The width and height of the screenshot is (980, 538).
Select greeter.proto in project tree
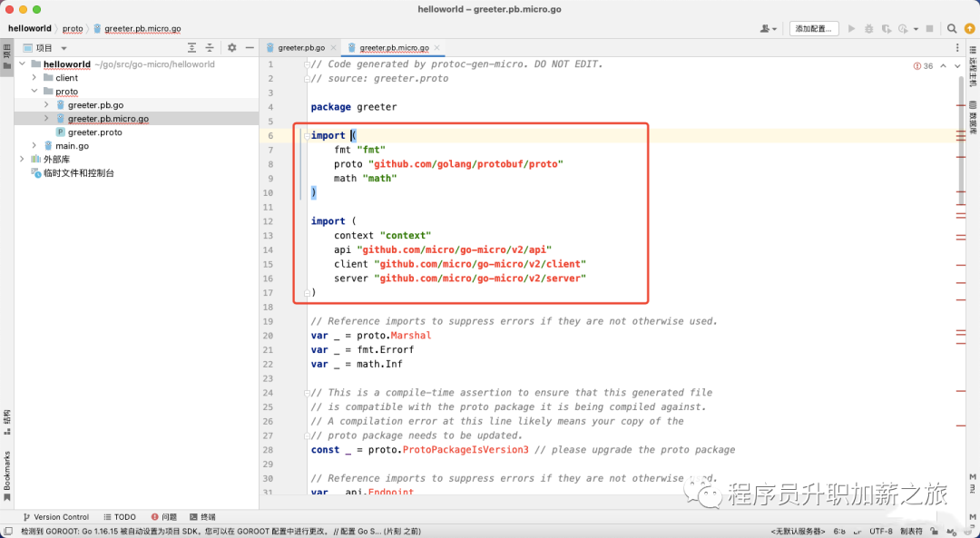click(x=95, y=132)
